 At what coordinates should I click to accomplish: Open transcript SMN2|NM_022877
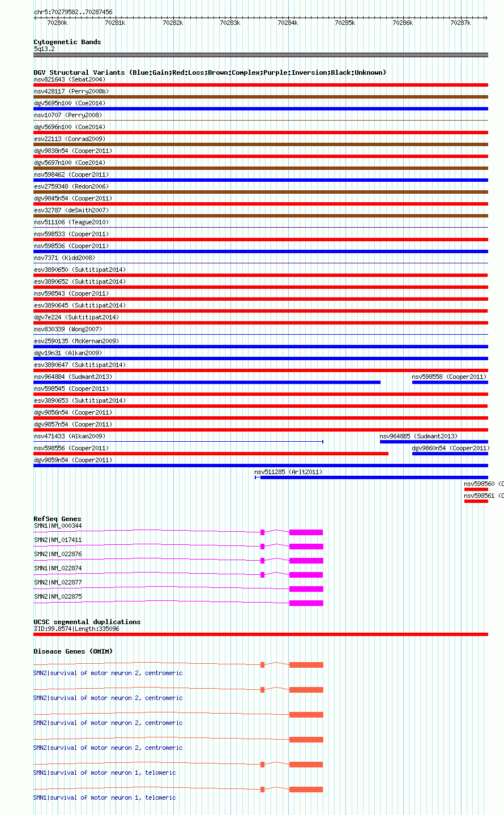point(58,582)
